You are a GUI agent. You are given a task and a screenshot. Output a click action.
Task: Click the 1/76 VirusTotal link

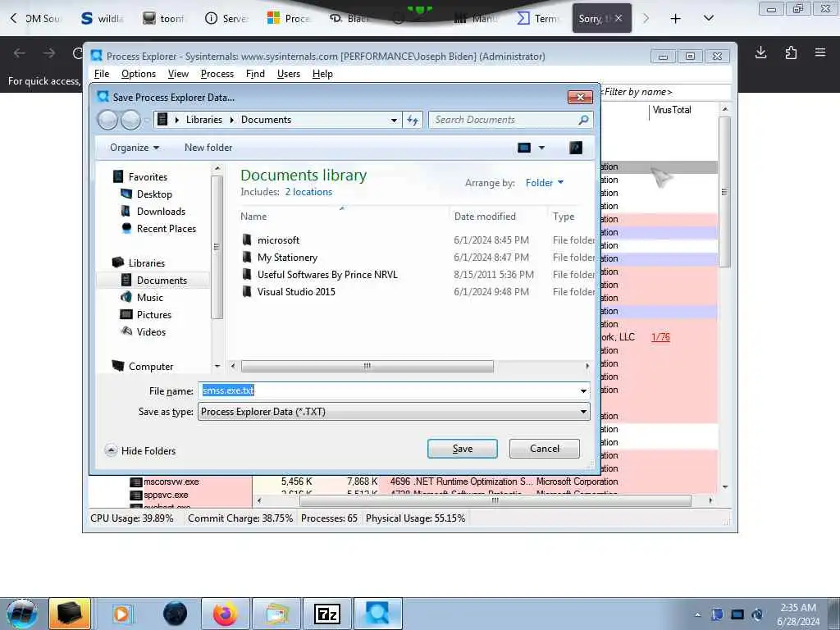click(x=660, y=337)
